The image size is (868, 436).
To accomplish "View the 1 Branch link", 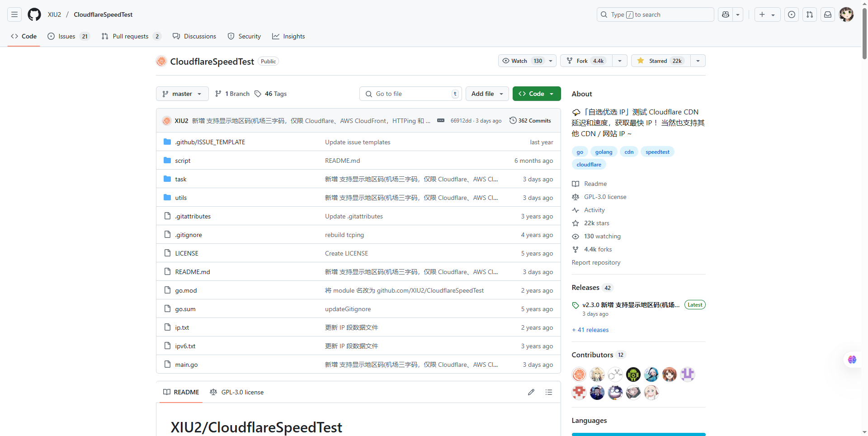I will pyautogui.click(x=232, y=94).
